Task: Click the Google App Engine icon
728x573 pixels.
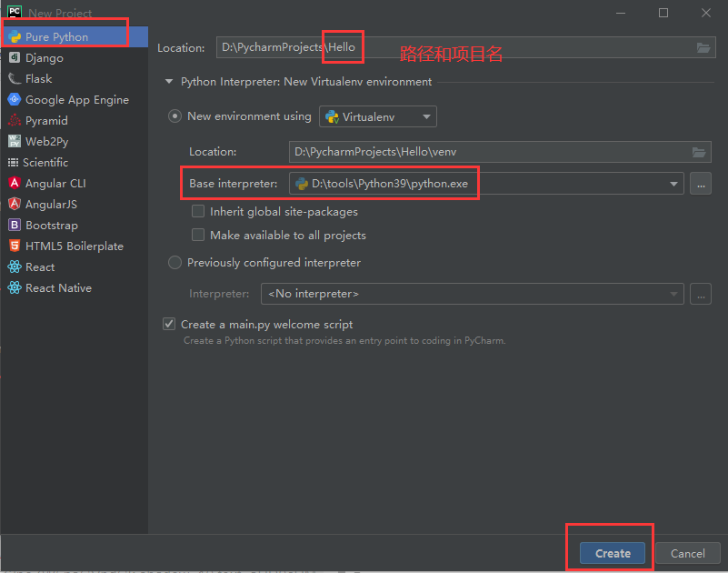Action: click(15, 99)
